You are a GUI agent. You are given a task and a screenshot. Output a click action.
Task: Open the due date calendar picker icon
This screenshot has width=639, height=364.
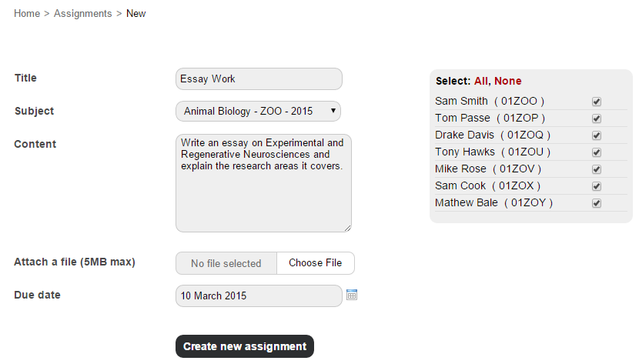(x=352, y=295)
